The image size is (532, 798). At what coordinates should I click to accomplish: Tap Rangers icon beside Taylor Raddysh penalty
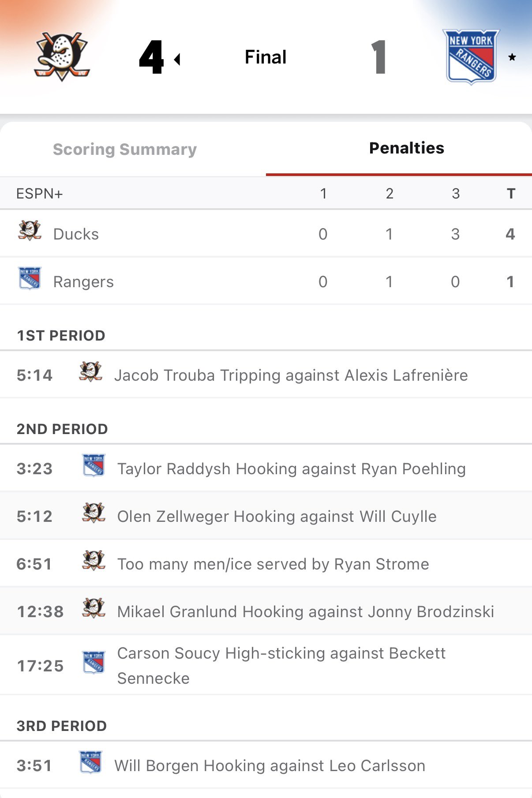(x=94, y=465)
